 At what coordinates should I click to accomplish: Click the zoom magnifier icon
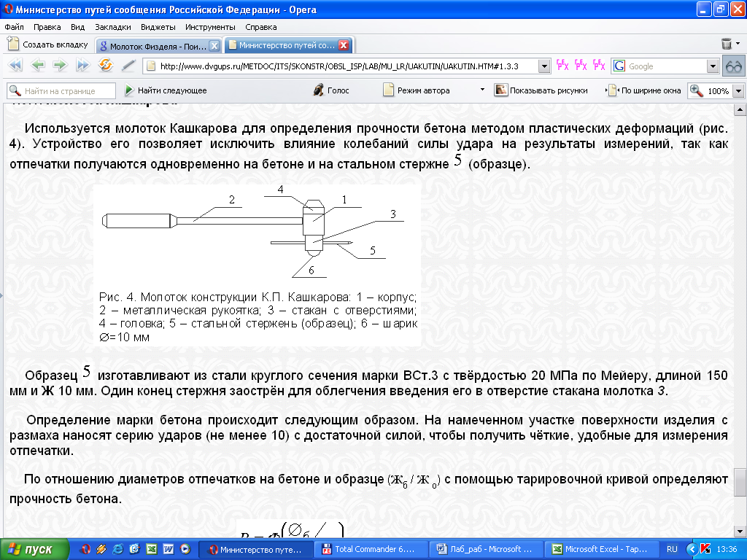tap(697, 90)
